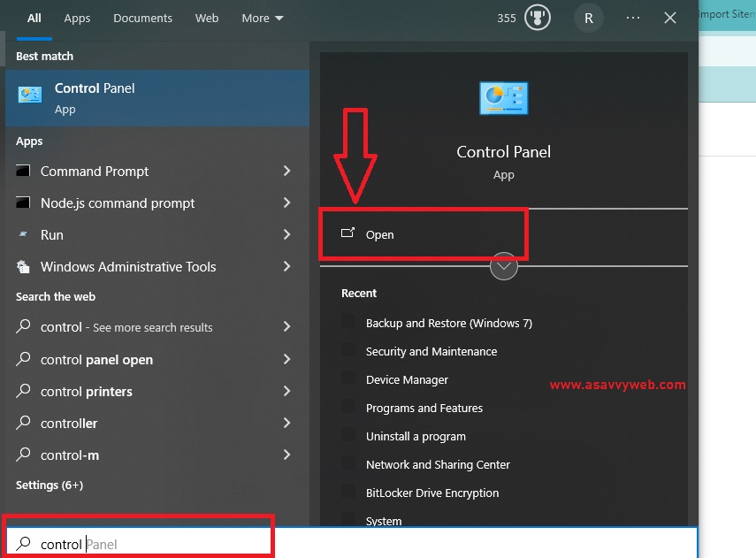Click the search icon beside 'control-m'
This screenshot has width=756, height=558.
pos(23,455)
